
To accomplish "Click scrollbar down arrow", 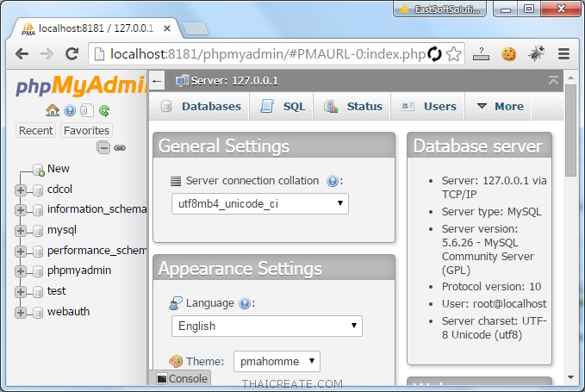I will coord(570,377).
